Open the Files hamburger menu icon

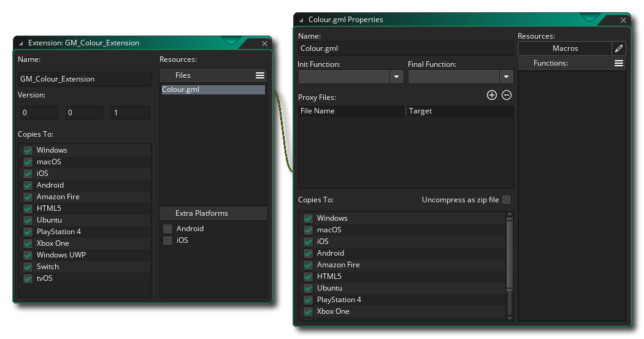pos(260,75)
